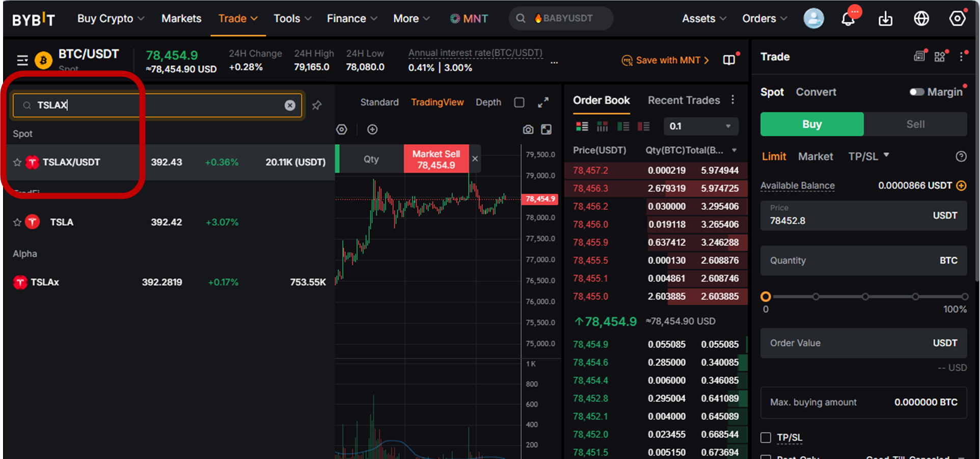Open Trade panel news icon
The image size is (980, 459).
pos(919,56)
